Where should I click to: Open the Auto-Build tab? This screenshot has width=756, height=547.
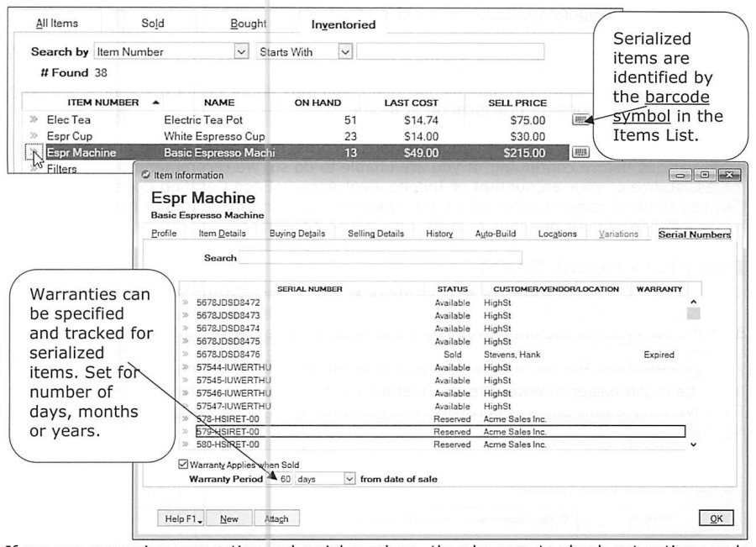pyautogui.click(x=495, y=234)
